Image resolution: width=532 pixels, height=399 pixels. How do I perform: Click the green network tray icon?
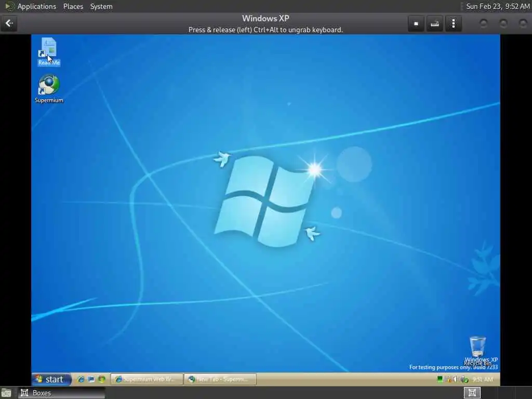440,379
